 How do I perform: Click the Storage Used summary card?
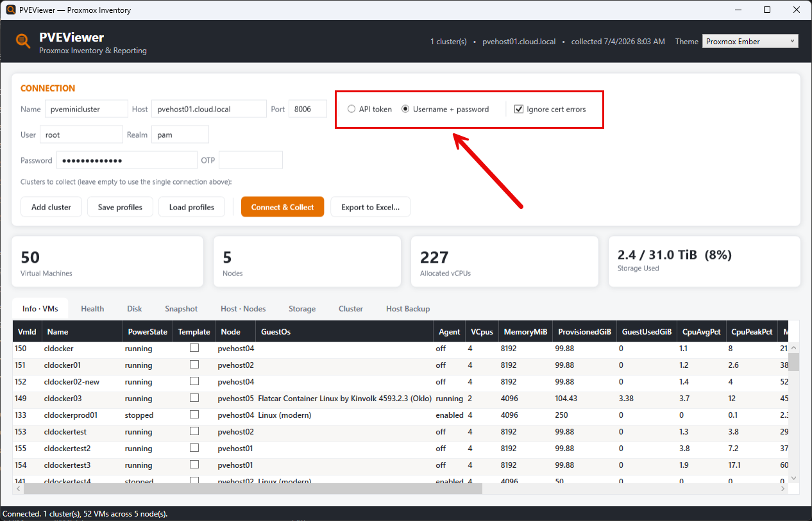click(x=704, y=261)
